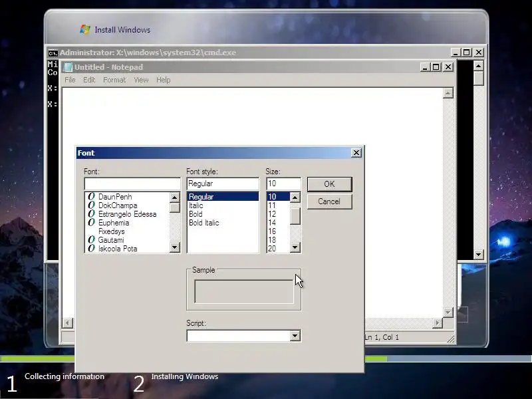
Task: Minimize the cmd.exe window
Action: [456, 53]
